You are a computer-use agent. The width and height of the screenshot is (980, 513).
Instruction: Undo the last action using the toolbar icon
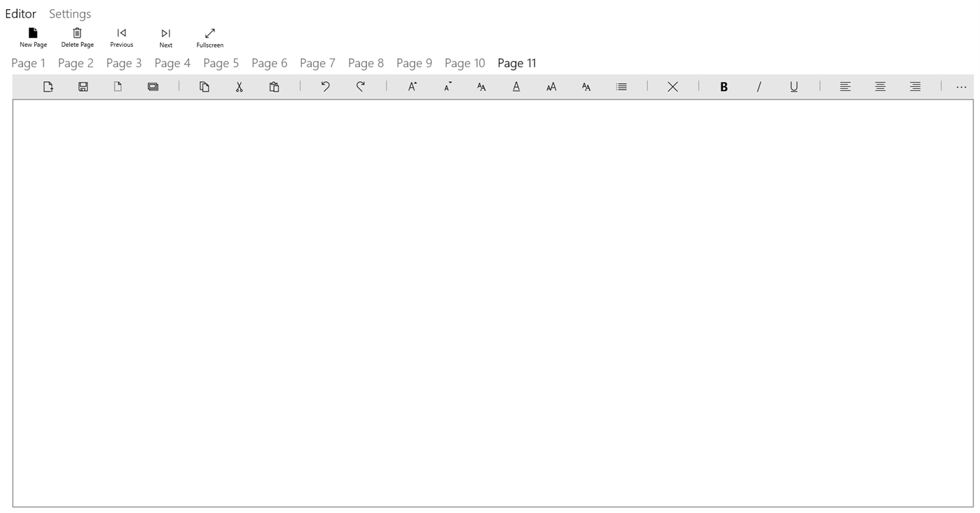pyautogui.click(x=326, y=86)
